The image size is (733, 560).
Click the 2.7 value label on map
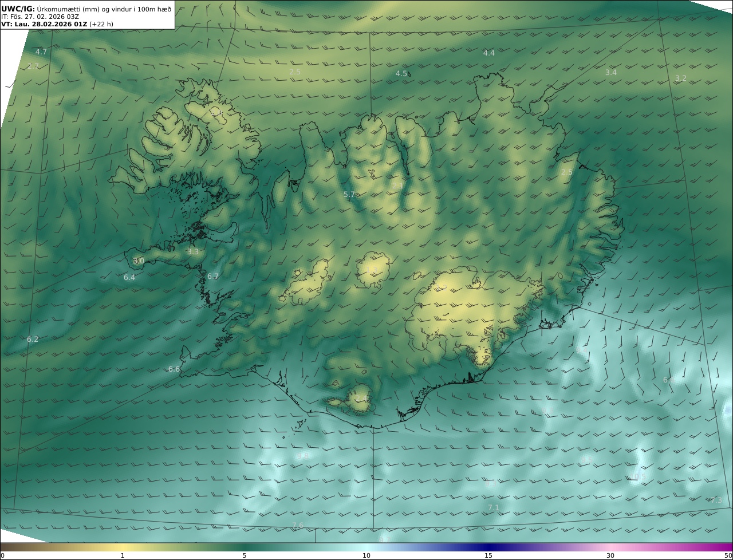click(33, 66)
